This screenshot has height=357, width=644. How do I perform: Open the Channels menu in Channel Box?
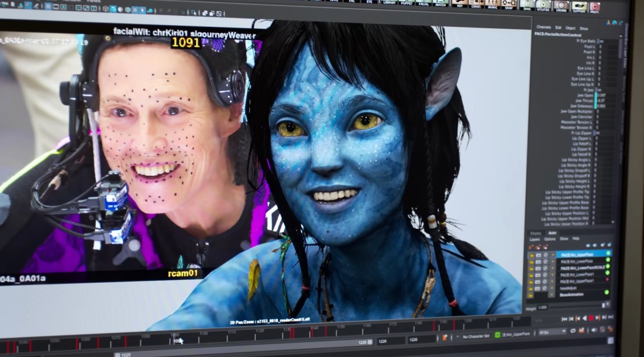543,28
